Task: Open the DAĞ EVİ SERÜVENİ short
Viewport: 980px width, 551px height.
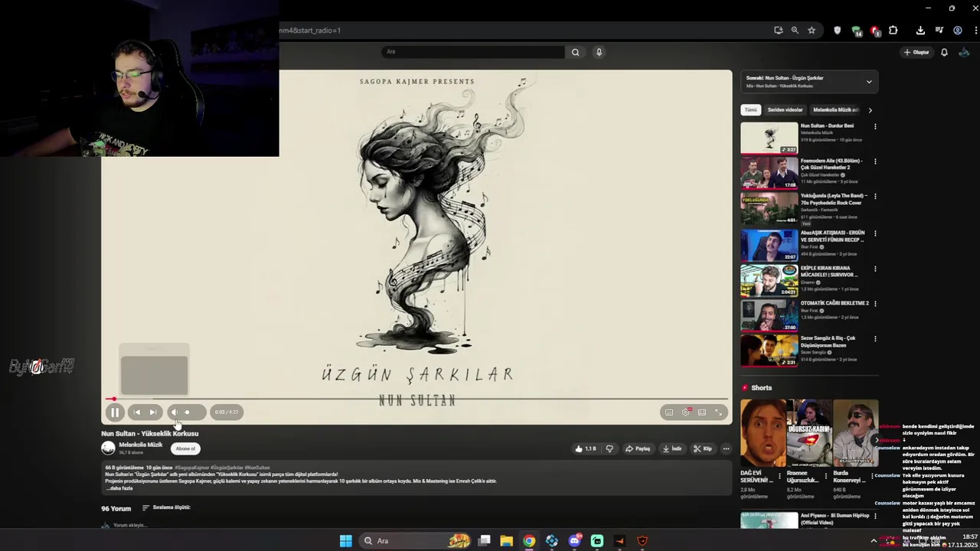Action: pos(763,433)
